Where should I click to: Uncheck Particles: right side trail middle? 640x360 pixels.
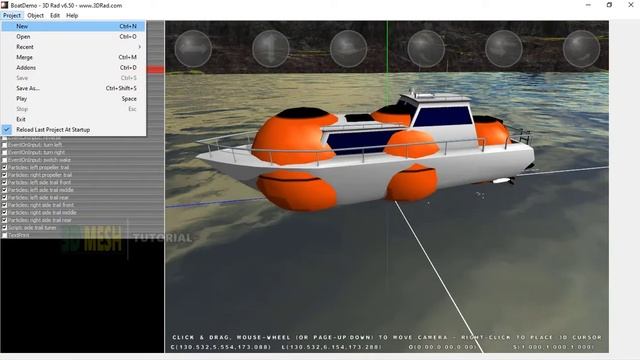(x=4, y=213)
